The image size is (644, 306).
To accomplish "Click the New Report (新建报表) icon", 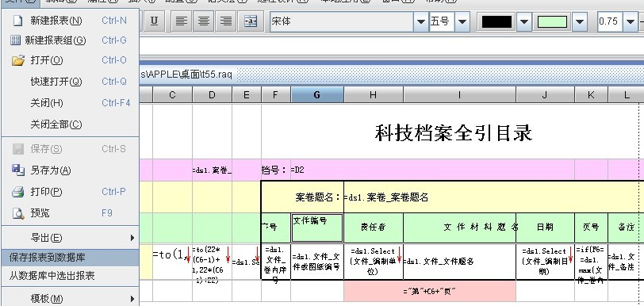I will pyautogui.click(x=17, y=21).
